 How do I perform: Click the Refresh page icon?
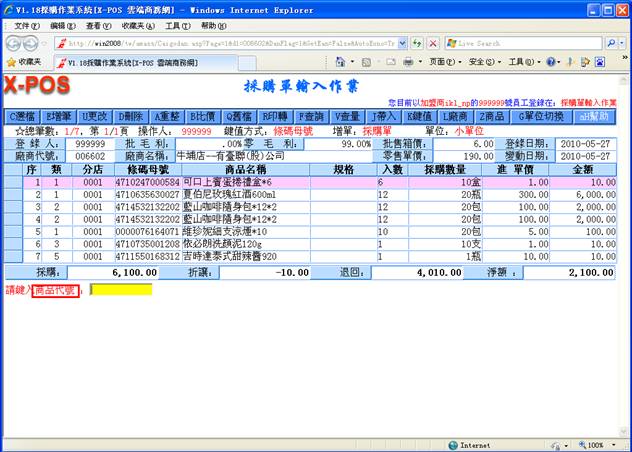coord(417,44)
